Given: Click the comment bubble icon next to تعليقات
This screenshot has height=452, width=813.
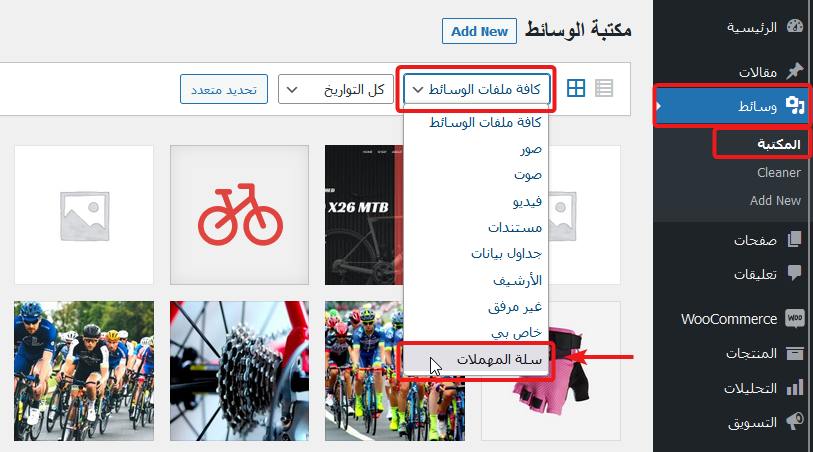Looking at the screenshot, I should [794, 273].
